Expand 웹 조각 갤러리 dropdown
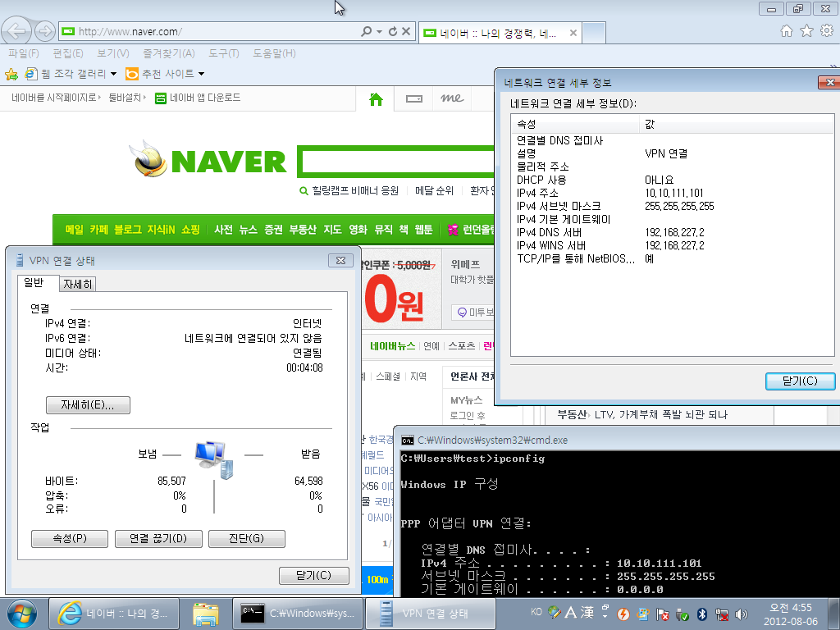Screen dimensions: 840x630 [113, 74]
